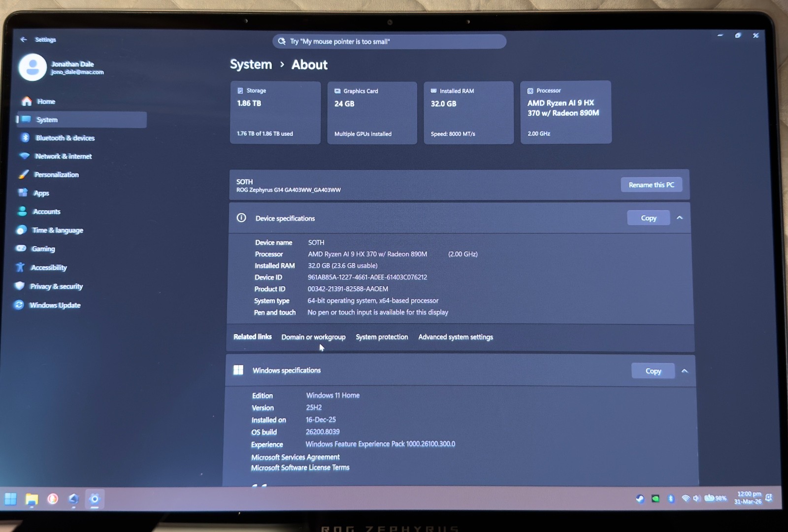Click the Windows logo beside Windows specifications
This screenshot has width=788, height=532.
(238, 370)
